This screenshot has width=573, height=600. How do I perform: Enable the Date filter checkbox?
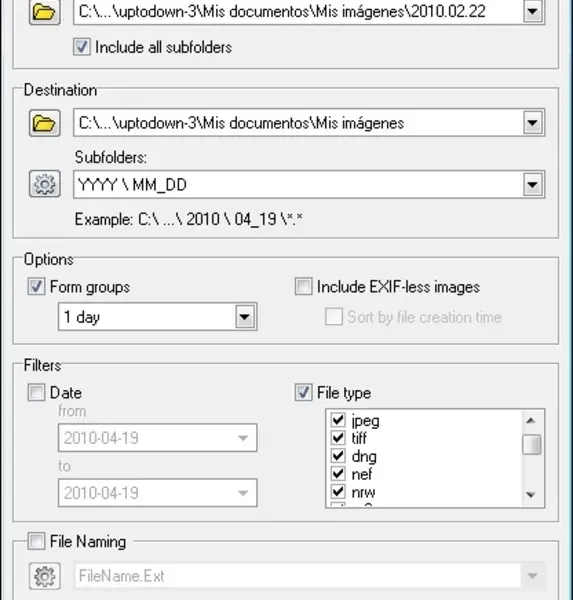pyautogui.click(x=36, y=393)
